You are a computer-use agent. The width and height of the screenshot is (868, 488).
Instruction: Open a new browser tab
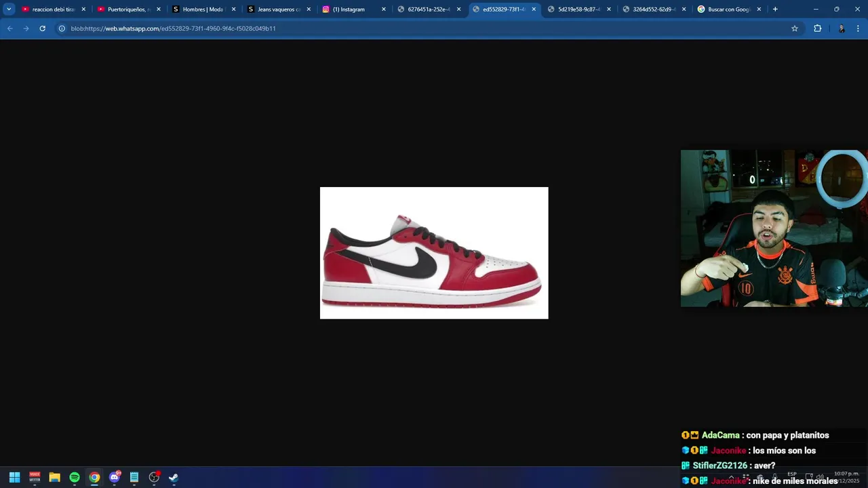[775, 9]
